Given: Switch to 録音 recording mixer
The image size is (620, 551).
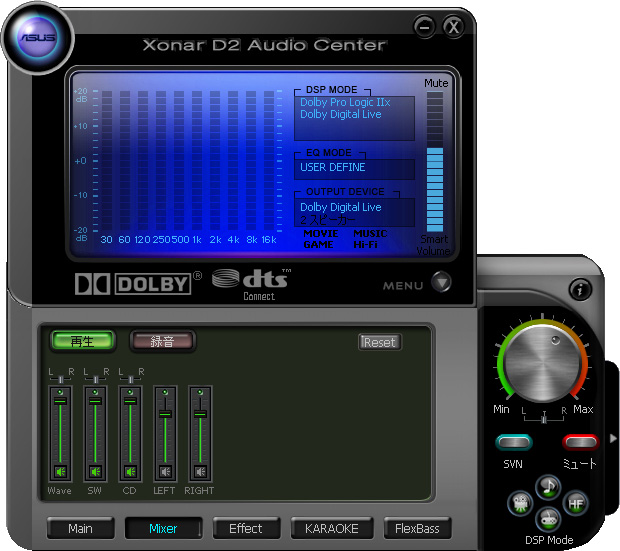Looking at the screenshot, I should click(x=162, y=341).
